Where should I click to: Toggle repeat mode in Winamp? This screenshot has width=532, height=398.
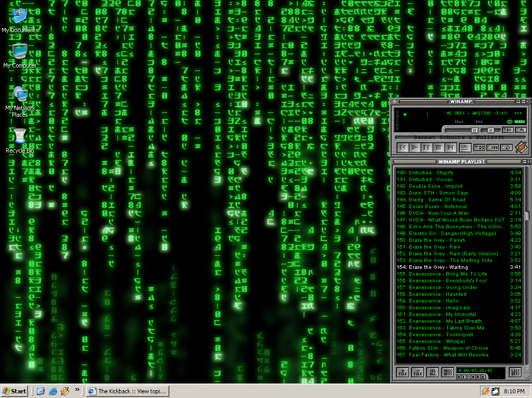(x=507, y=147)
